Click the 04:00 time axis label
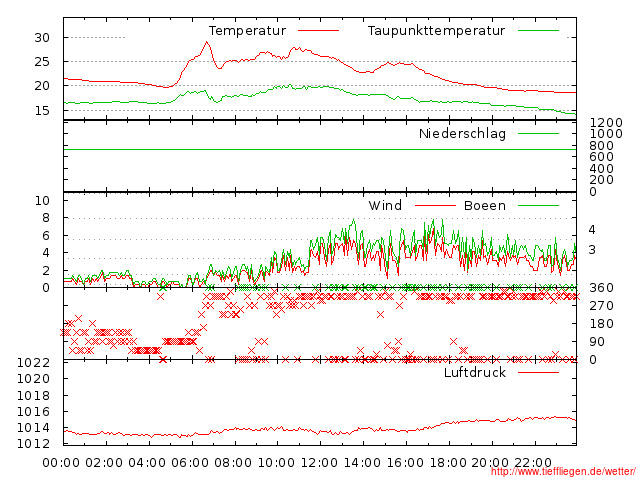640x480 pixels. coord(147,463)
